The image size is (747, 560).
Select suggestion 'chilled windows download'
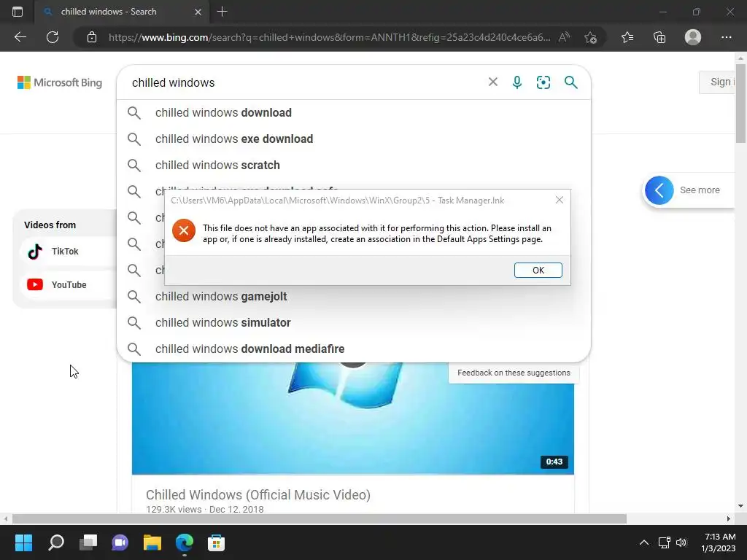(354, 113)
